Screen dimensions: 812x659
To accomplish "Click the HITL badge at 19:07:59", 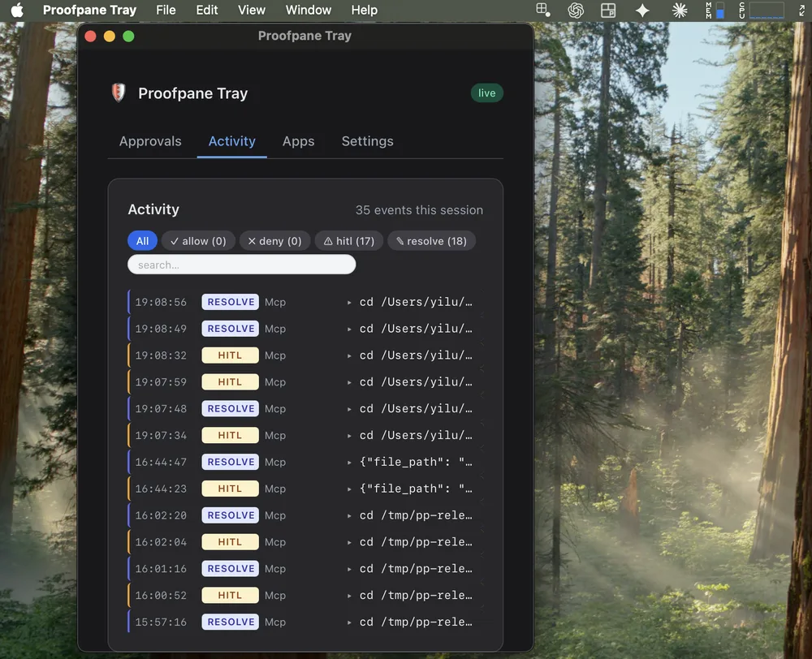I will 231,381.
